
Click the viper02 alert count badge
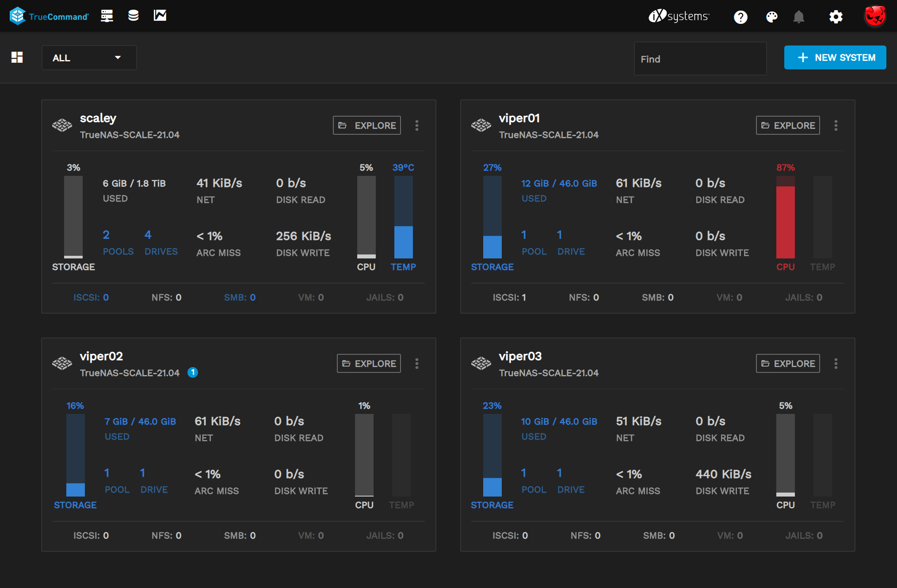(193, 372)
